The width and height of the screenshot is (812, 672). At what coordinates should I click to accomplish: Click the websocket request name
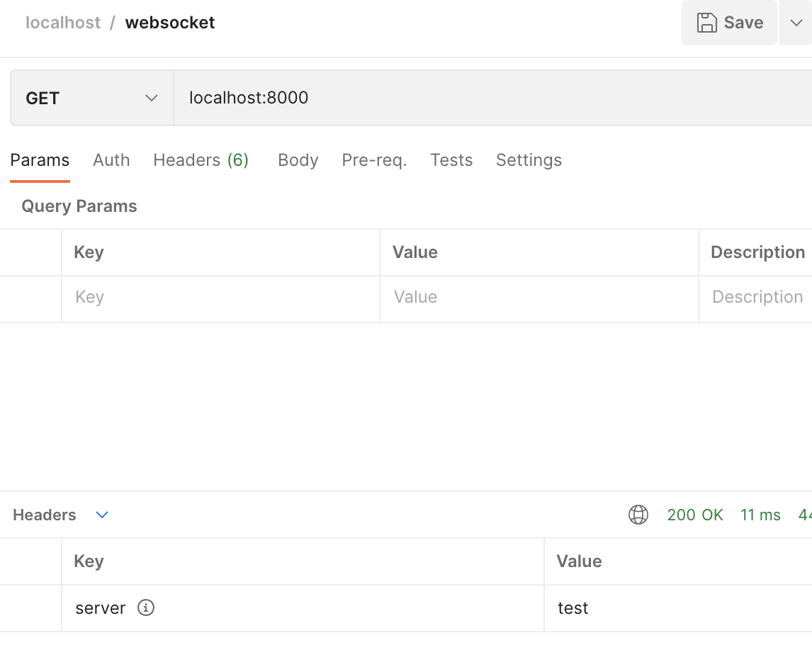(x=170, y=23)
